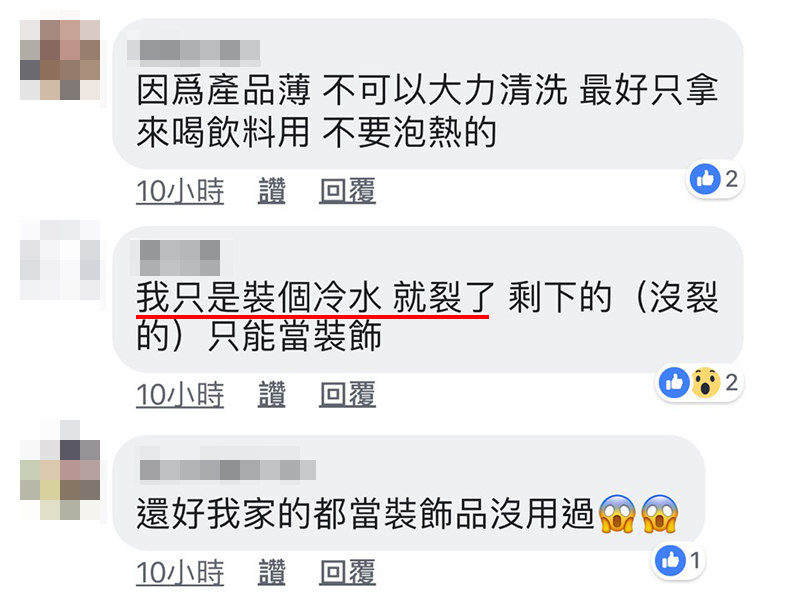Image resolution: width=800 pixels, height=598 pixels.
Task: Open third commenter's profile picture
Action: (x=60, y=470)
